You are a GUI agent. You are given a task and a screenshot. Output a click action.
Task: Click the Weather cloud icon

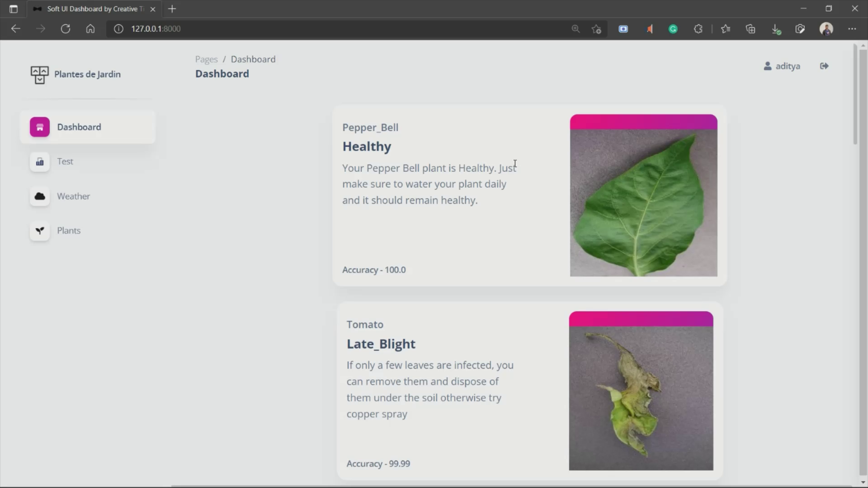[x=40, y=196]
